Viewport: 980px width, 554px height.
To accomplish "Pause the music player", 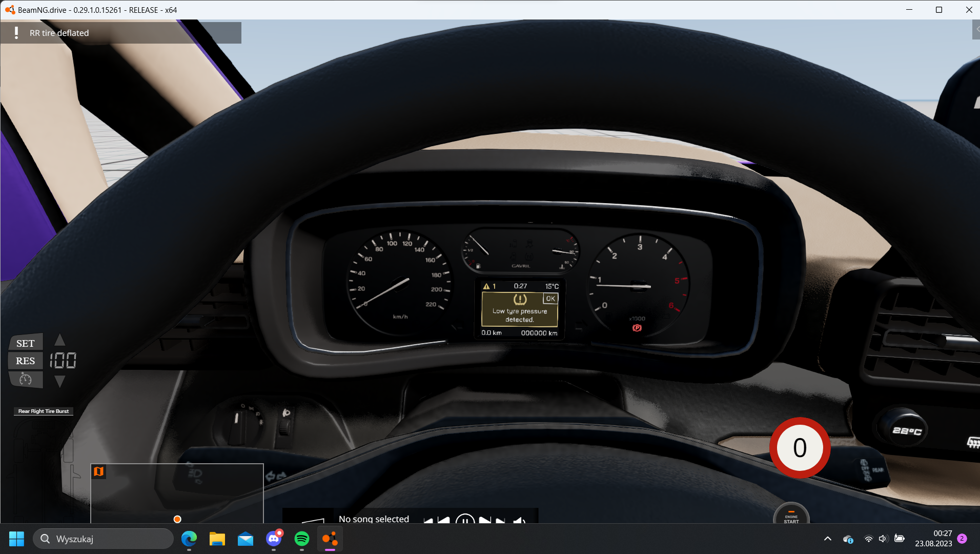I will click(x=464, y=519).
